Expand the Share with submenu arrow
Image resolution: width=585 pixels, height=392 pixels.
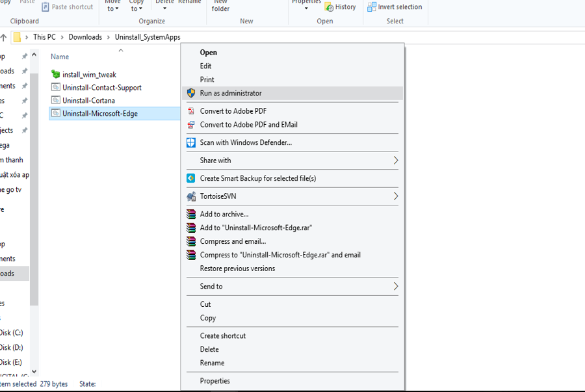click(396, 161)
